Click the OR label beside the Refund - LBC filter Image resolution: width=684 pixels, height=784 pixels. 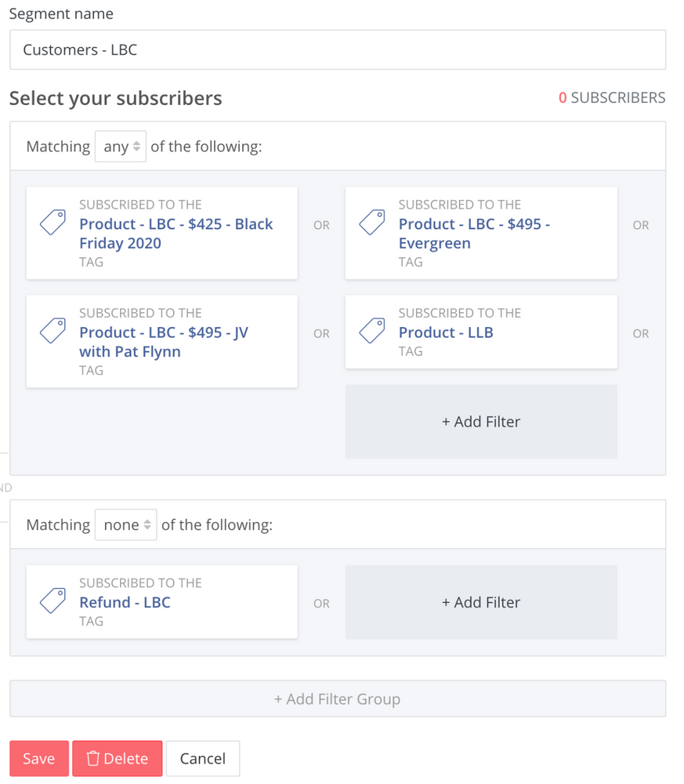pos(322,604)
